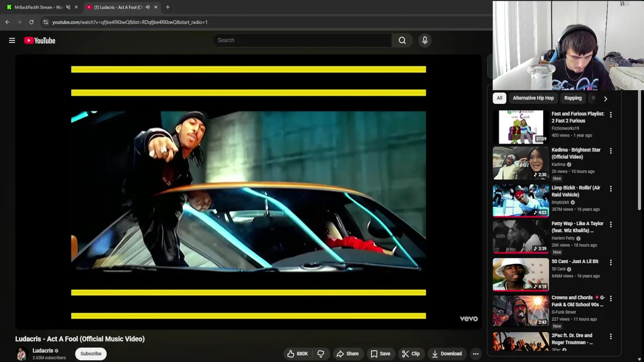Download the video
644x362 pixels.
point(447,353)
